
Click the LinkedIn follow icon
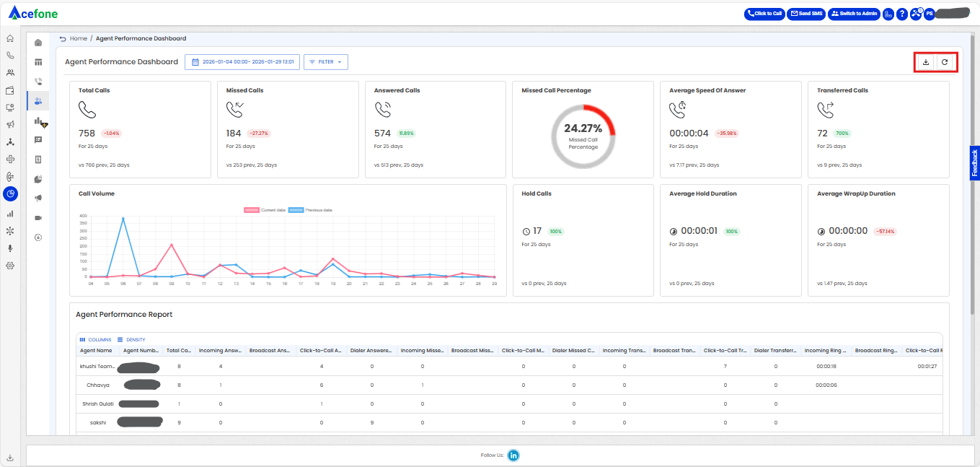pyautogui.click(x=513, y=455)
